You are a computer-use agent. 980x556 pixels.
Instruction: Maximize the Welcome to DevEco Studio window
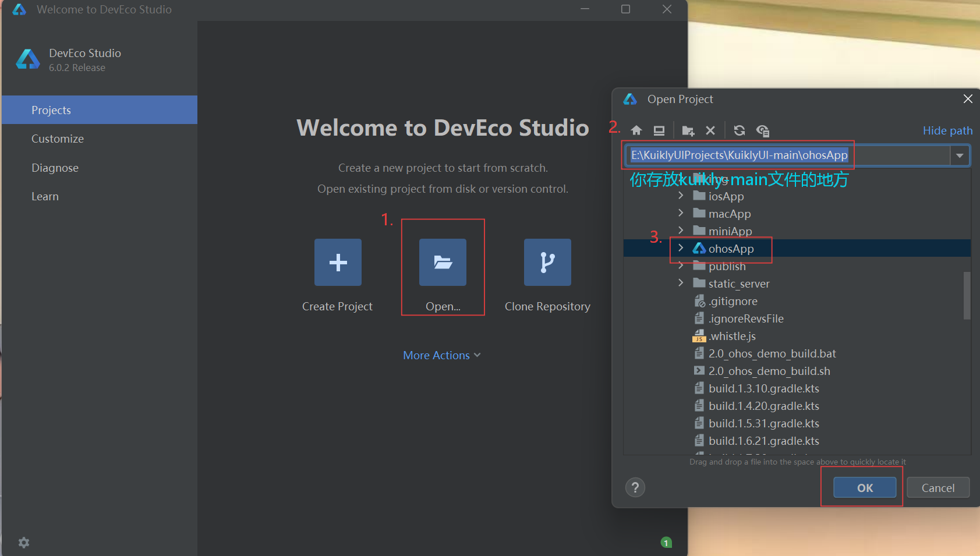[626, 9]
